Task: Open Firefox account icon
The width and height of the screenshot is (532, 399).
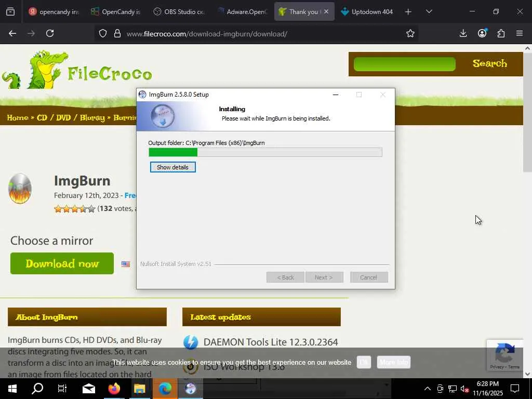Action: 482,33
